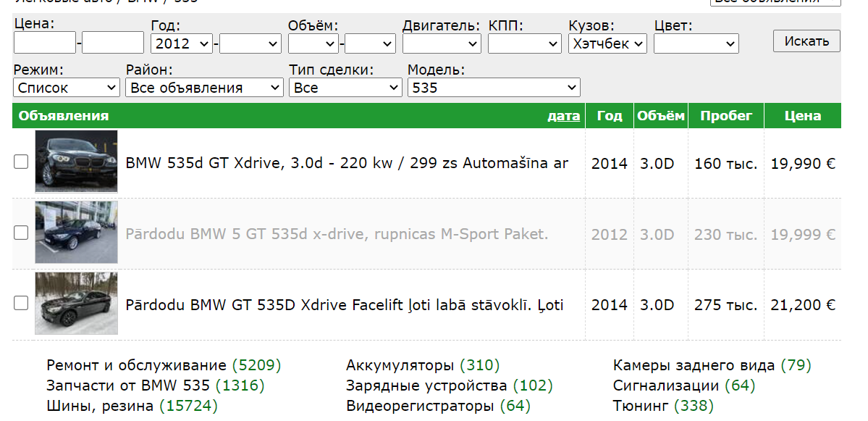Open the Цвет color dropdown

[696, 43]
